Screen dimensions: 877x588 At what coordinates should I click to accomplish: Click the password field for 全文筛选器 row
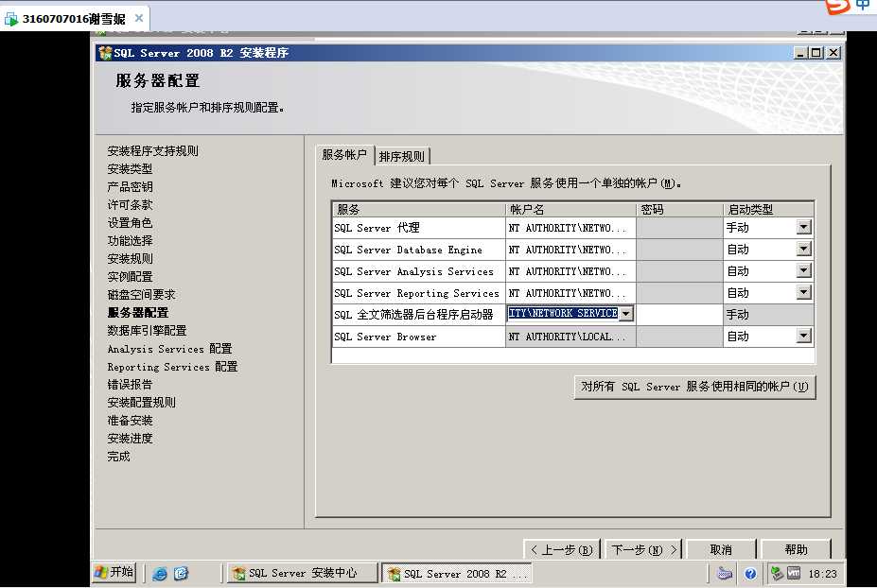pyautogui.click(x=679, y=315)
